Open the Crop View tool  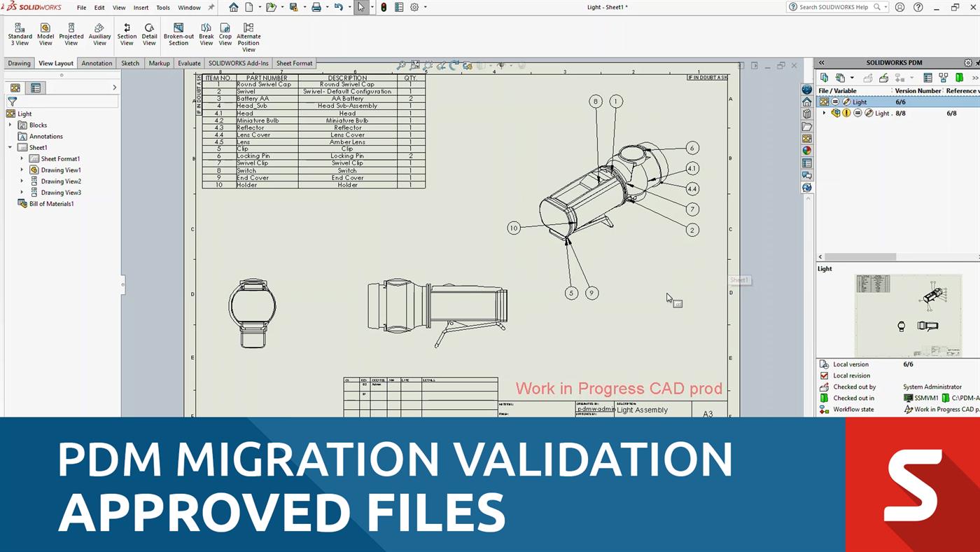(x=225, y=32)
